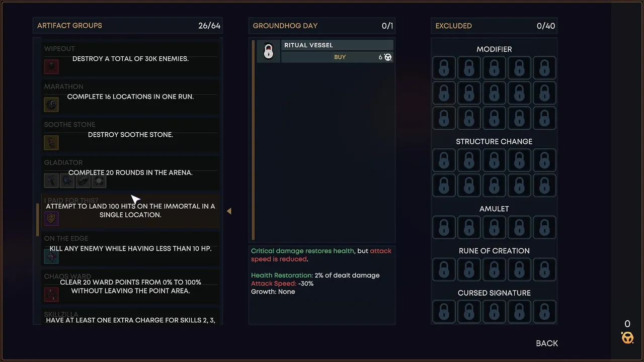644x362 pixels.
Task: Click the skull currency icon above Back
Action: (627, 337)
